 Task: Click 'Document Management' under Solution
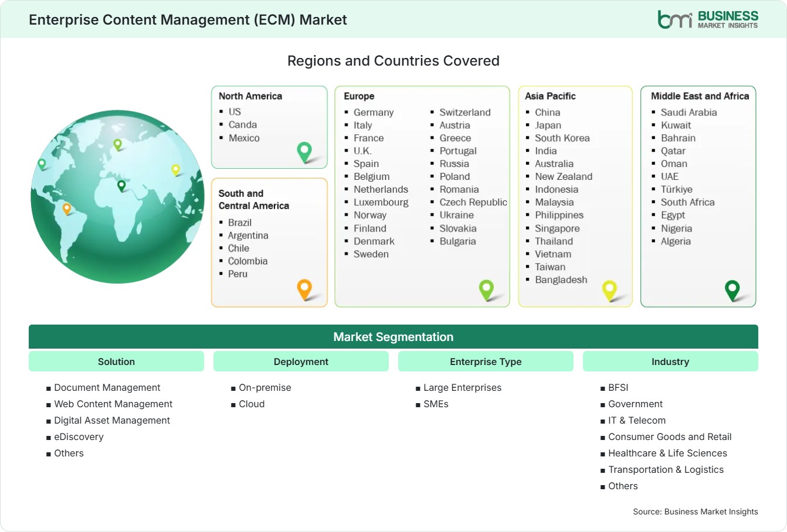(x=107, y=388)
